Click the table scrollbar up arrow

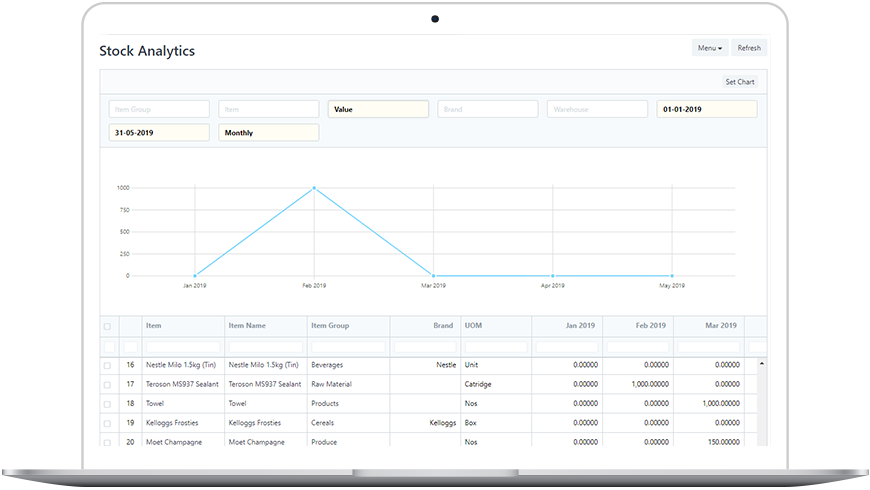point(762,364)
